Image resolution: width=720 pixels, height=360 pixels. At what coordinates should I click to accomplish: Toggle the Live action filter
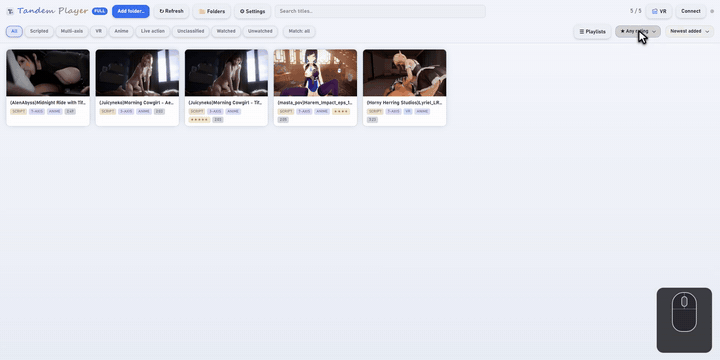coord(153,31)
